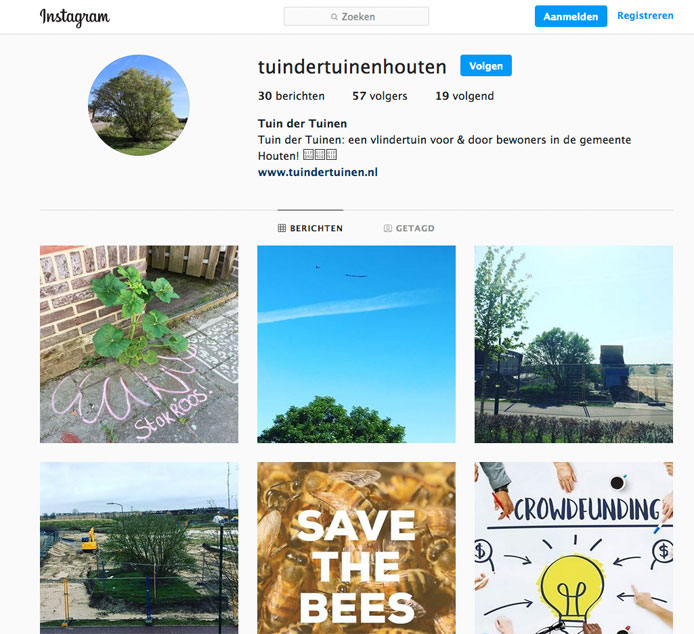Open the 57 volgers list
The width and height of the screenshot is (694, 634).
point(380,96)
